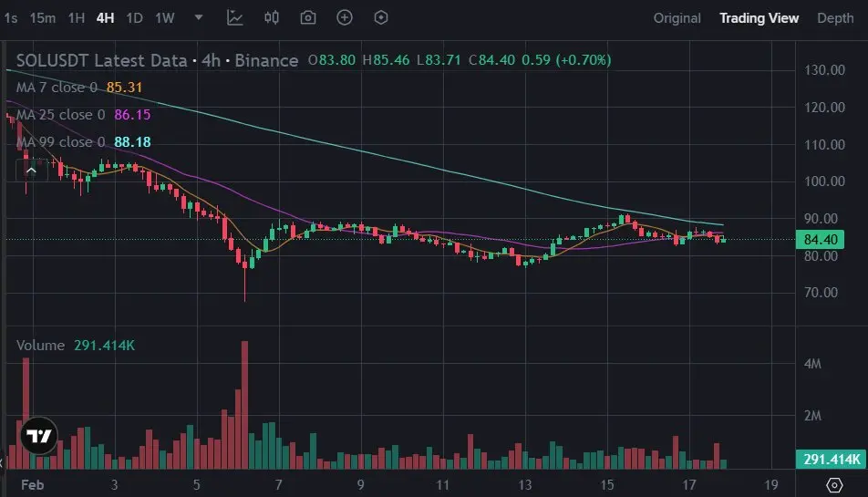The width and height of the screenshot is (868, 497).
Task: Click the MA 7 close indicator label
Action: pyautogui.click(x=57, y=88)
